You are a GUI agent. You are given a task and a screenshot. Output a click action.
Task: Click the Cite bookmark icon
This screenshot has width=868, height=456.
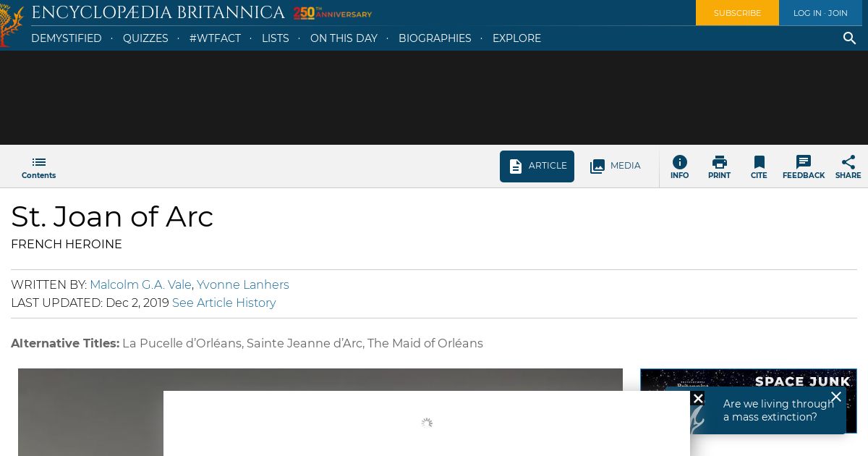pyautogui.click(x=759, y=162)
